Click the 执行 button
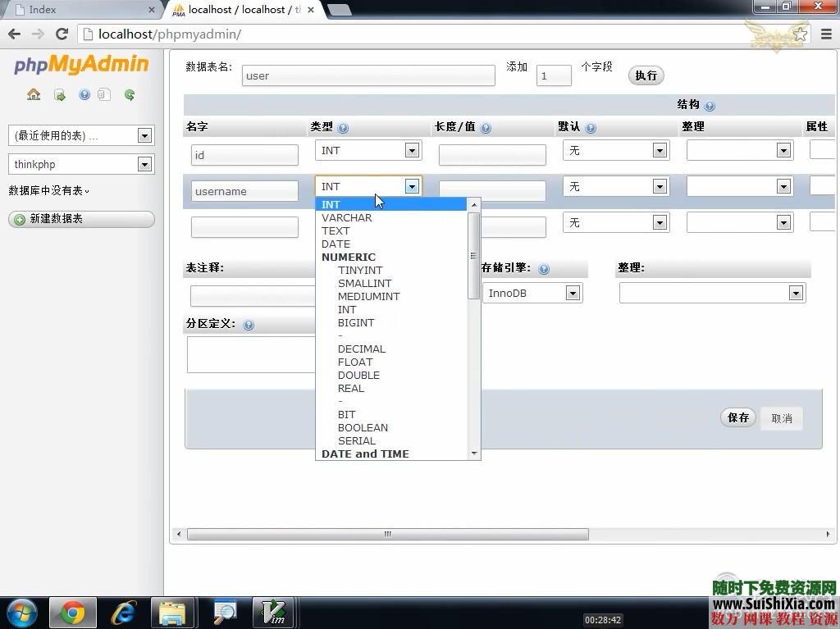 click(x=646, y=75)
